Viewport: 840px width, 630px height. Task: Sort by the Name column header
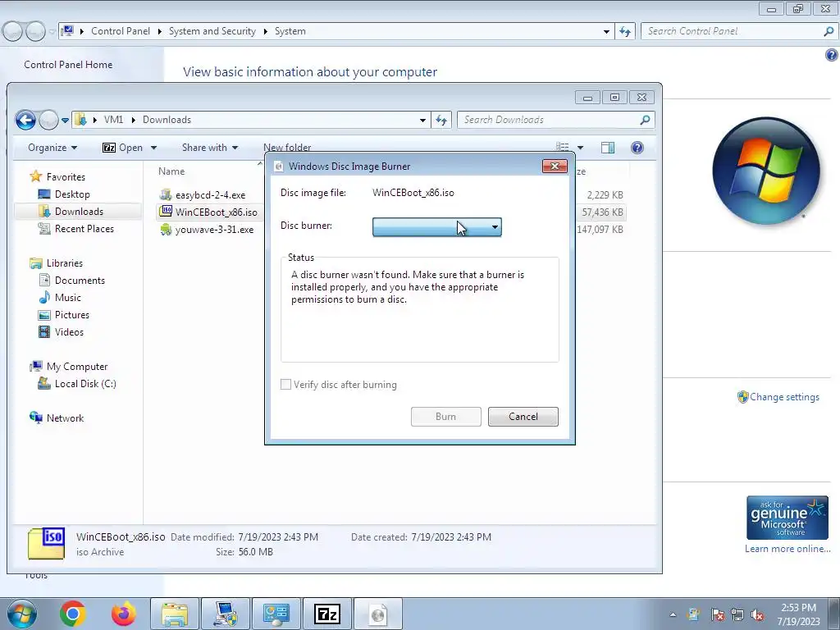(x=171, y=171)
